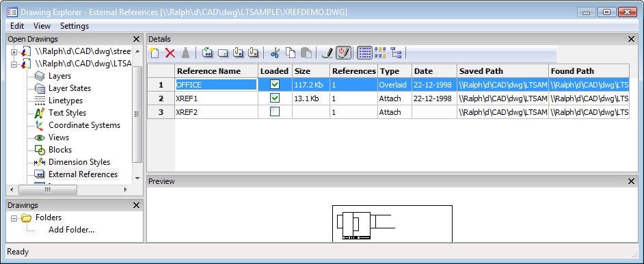Click the red X Delete icon
Viewport: 644px width, 264px height.
(x=170, y=53)
